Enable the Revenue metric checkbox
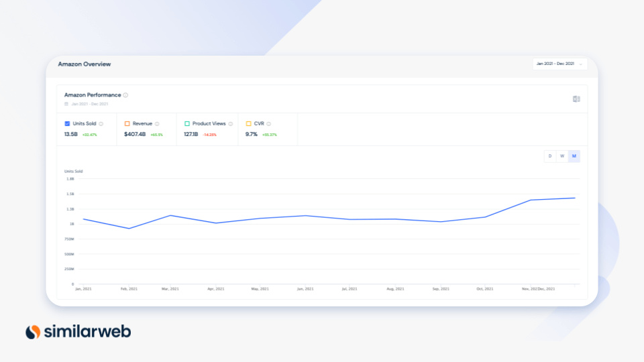Screen dimensions: 644x362 [127, 123]
